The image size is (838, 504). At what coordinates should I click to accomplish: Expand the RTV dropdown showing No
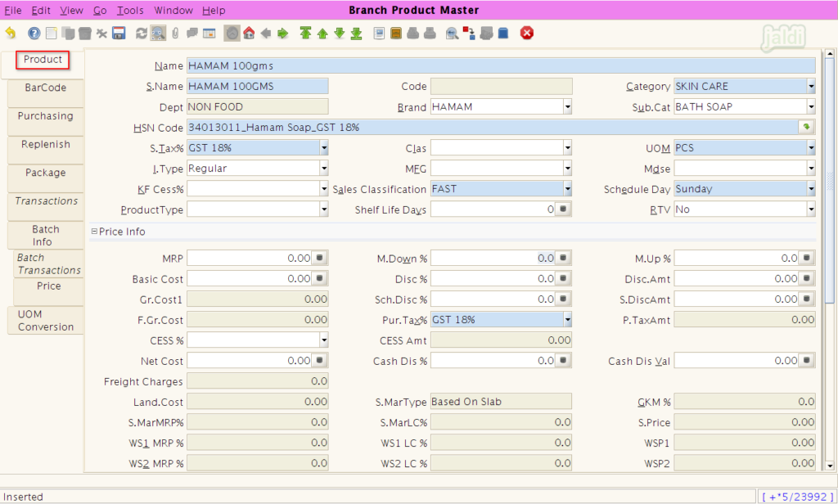point(811,209)
